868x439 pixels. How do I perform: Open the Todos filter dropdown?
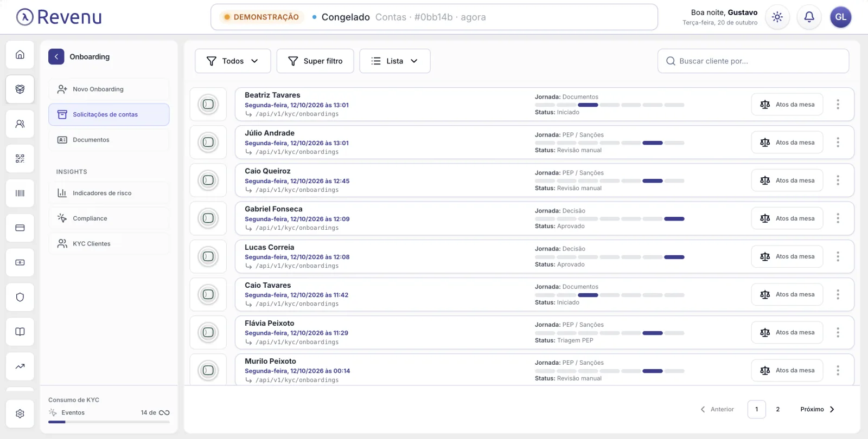[x=233, y=61]
